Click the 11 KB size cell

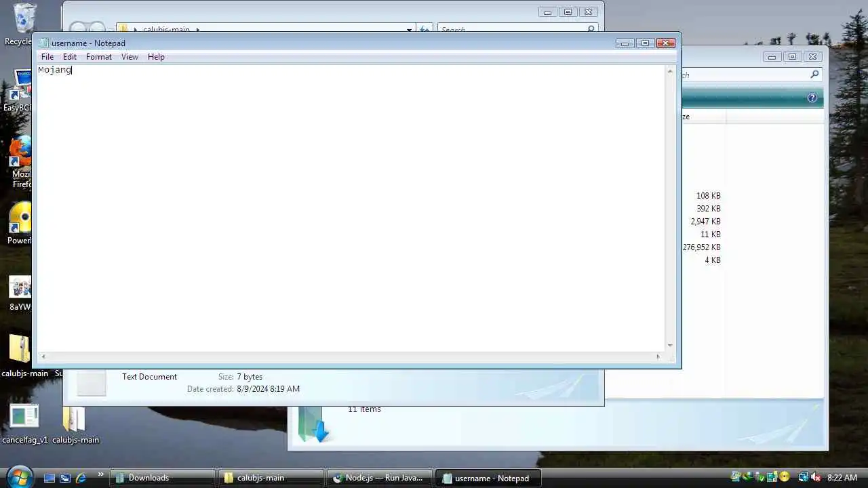tap(711, 235)
